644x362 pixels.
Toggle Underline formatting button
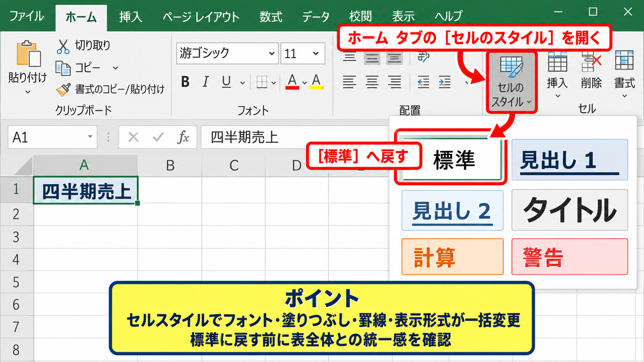click(x=226, y=82)
